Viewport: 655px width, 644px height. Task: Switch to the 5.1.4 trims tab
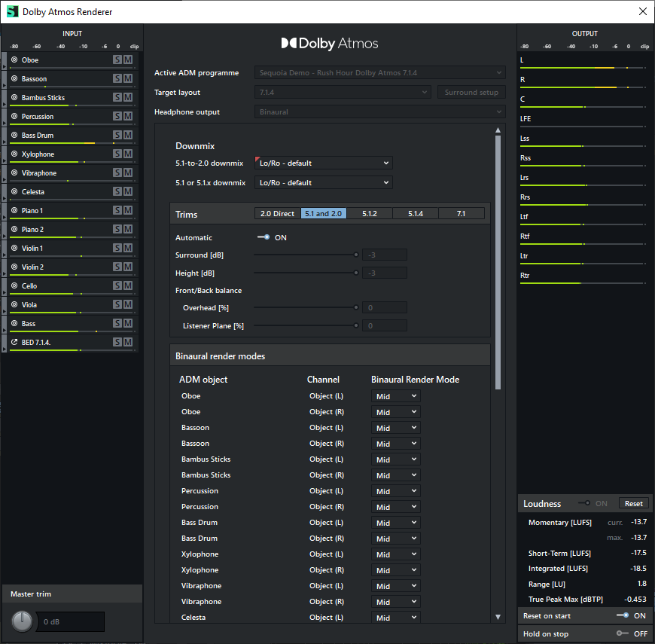[x=416, y=214]
